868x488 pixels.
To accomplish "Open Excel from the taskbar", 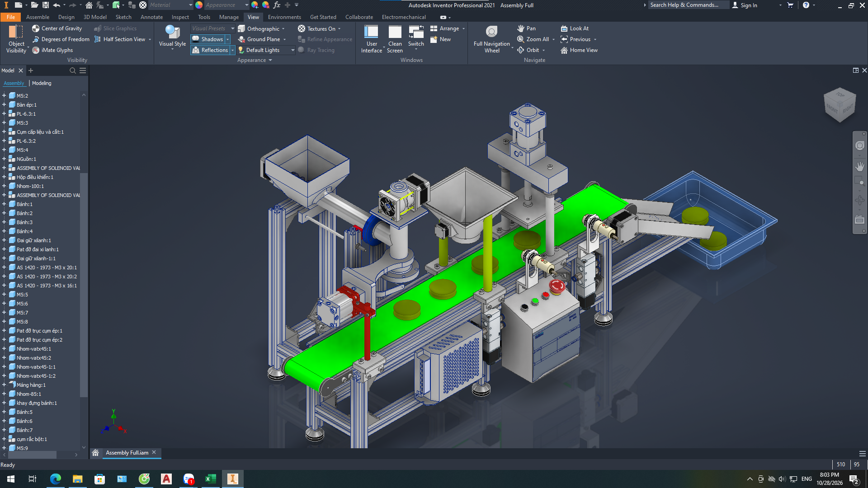I will pyautogui.click(x=211, y=479).
